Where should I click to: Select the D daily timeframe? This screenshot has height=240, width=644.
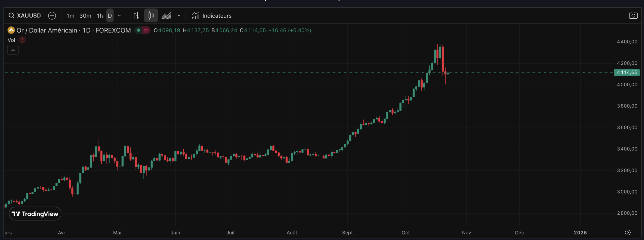(x=110, y=16)
